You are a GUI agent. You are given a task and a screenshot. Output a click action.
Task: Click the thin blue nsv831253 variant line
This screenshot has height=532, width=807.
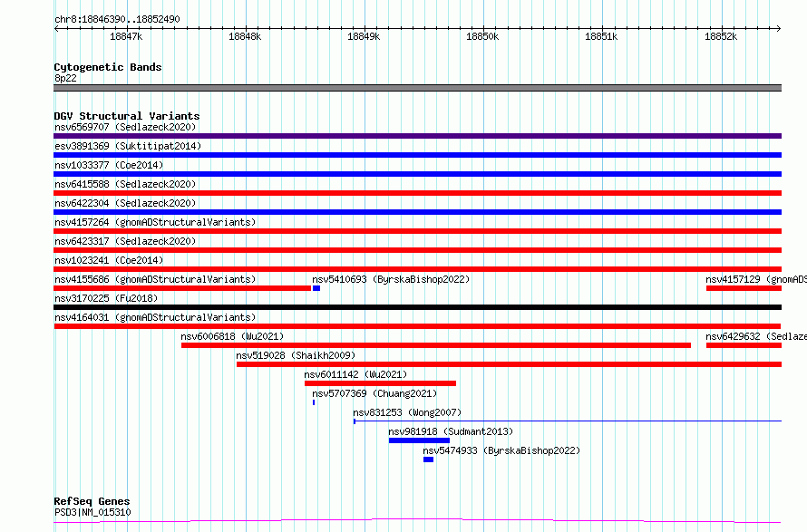tap(568, 421)
